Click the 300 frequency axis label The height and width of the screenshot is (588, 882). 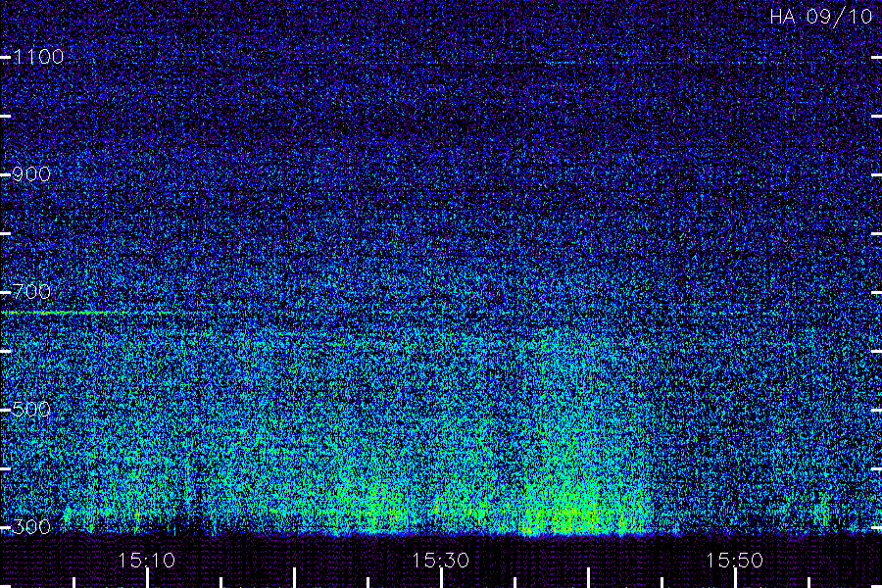[31, 527]
